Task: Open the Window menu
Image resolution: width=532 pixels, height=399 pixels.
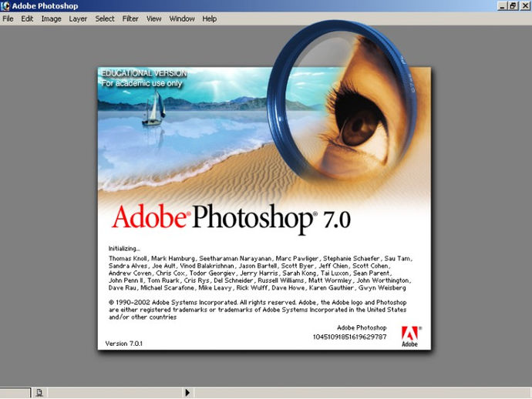Action: point(182,18)
